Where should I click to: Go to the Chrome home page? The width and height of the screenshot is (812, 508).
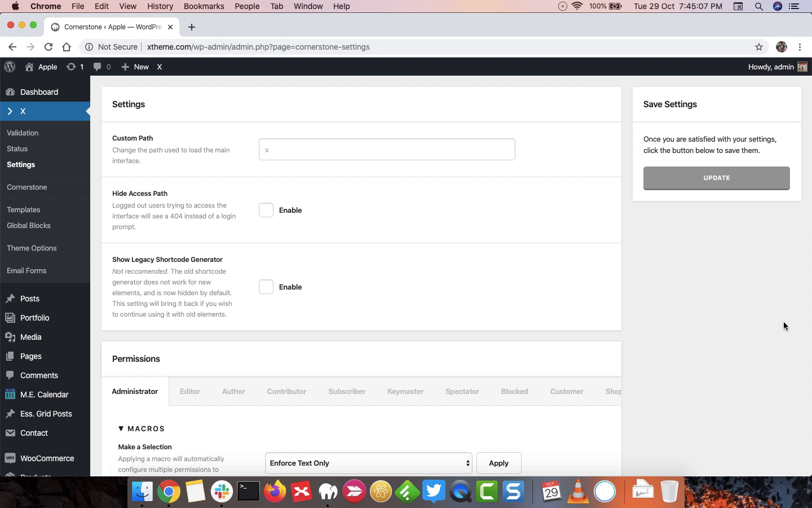pos(67,47)
